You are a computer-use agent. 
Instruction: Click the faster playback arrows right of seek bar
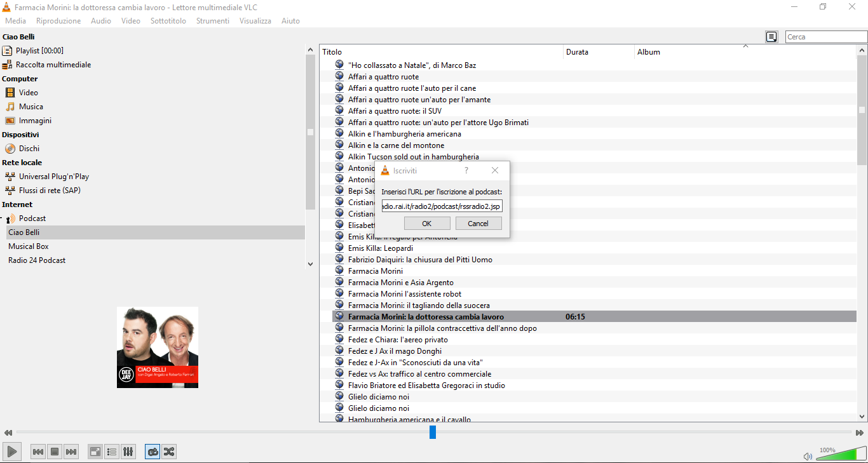(860, 433)
